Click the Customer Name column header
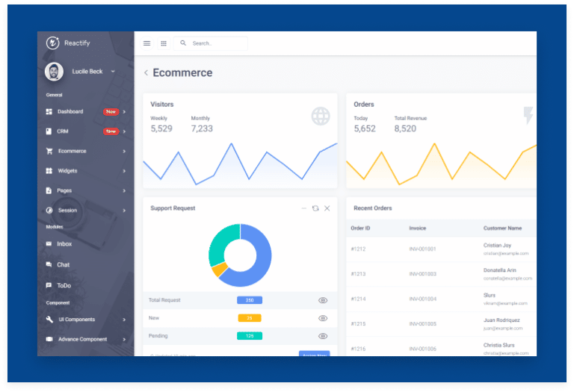The height and width of the screenshot is (392, 574). (502, 228)
